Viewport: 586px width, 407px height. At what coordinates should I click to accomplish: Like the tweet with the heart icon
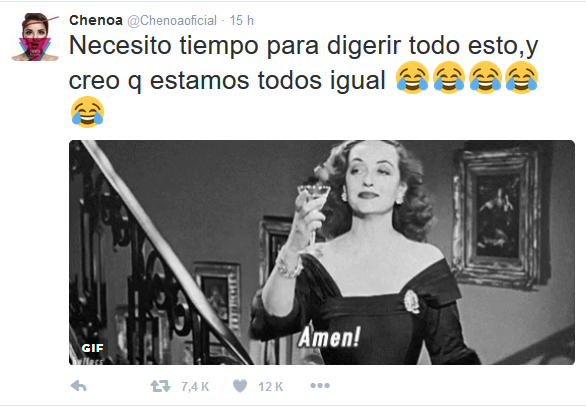point(240,386)
